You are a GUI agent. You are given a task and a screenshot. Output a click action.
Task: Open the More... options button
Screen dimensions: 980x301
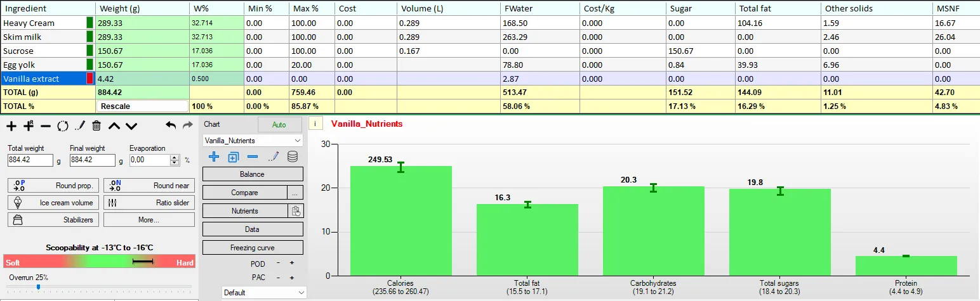149,220
